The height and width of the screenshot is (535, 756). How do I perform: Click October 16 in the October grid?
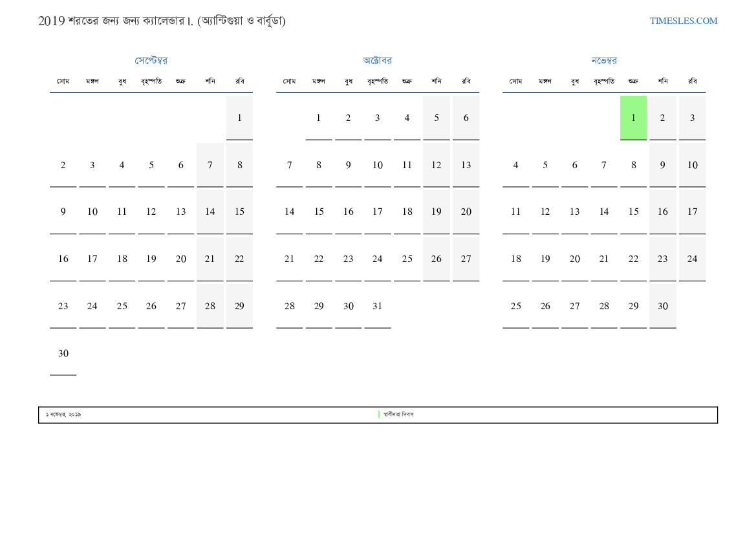click(348, 212)
